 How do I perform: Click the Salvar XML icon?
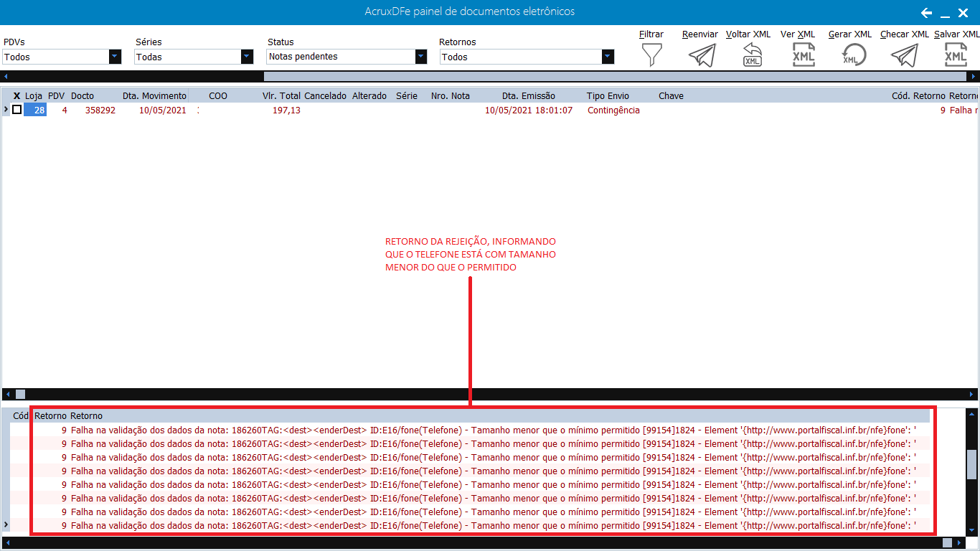[x=956, y=55]
